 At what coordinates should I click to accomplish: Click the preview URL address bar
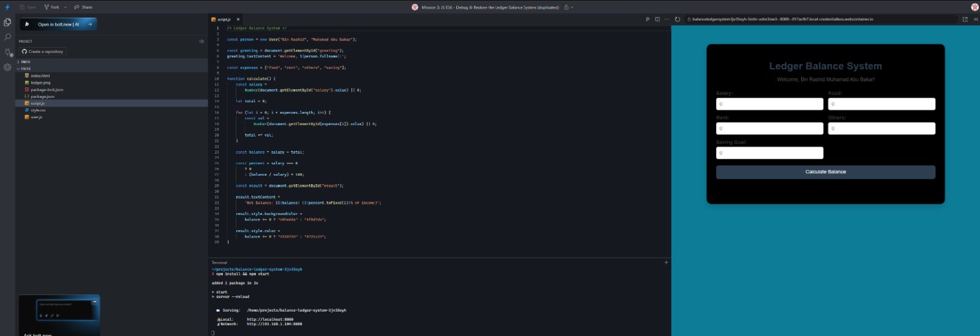(x=821, y=20)
